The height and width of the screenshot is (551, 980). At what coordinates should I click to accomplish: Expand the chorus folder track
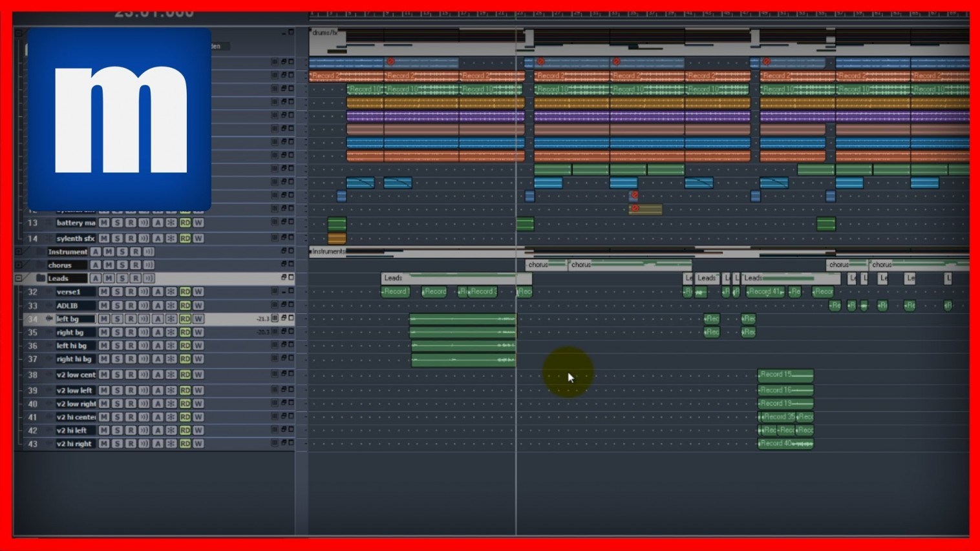[x=19, y=265]
